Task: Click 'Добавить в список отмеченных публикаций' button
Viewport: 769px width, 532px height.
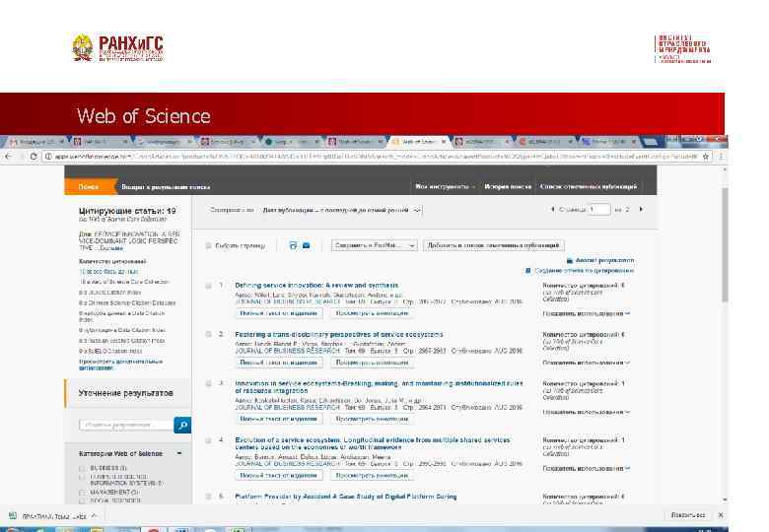Action: [493, 245]
